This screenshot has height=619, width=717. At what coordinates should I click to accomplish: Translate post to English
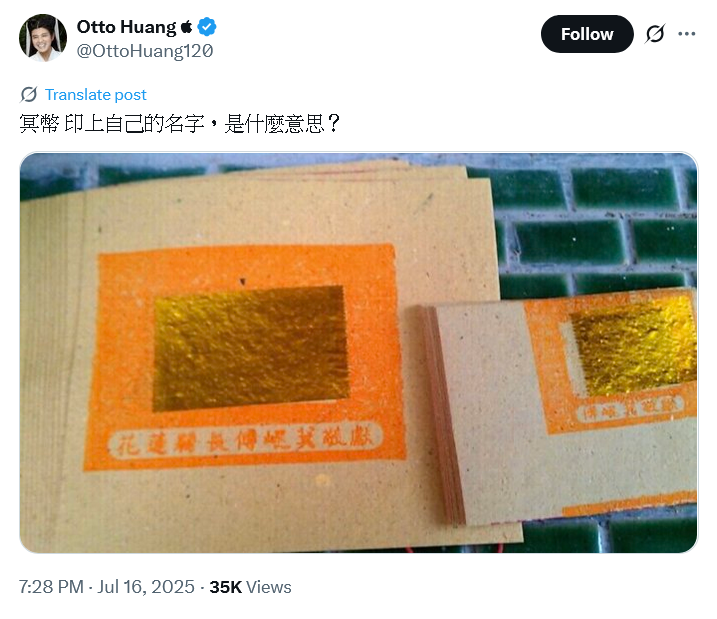[x=96, y=95]
